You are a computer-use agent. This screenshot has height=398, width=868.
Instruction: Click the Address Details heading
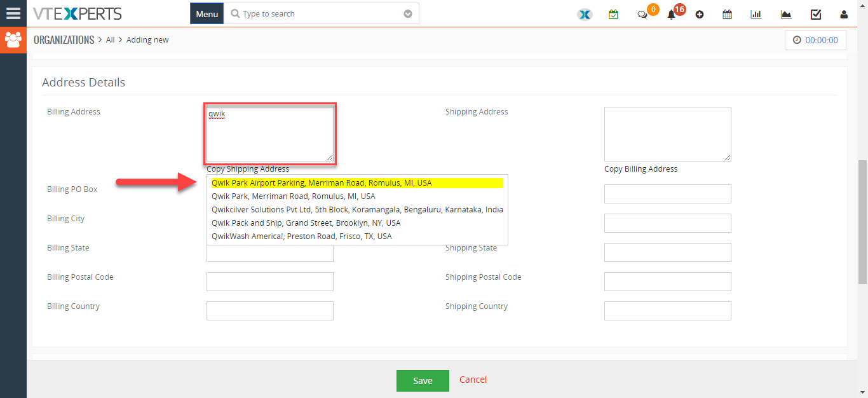[83, 83]
